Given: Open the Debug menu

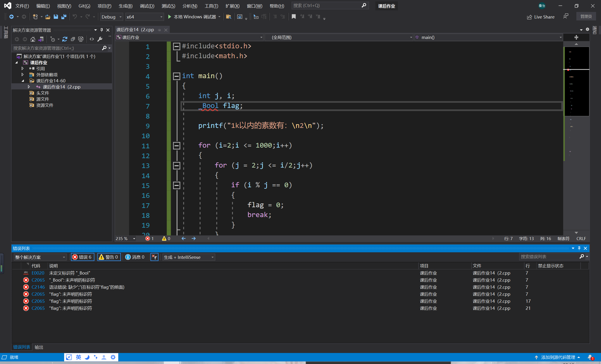Looking at the screenshot, I should (147, 6).
